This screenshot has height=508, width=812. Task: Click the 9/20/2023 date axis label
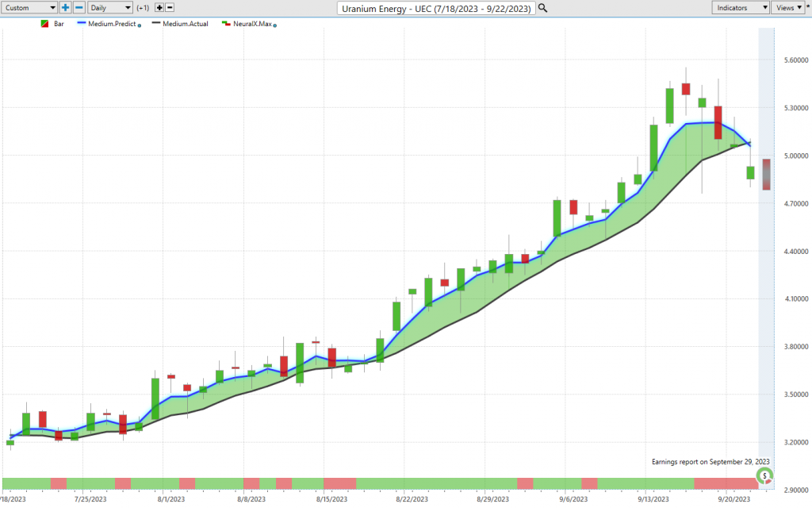click(x=733, y=499)
